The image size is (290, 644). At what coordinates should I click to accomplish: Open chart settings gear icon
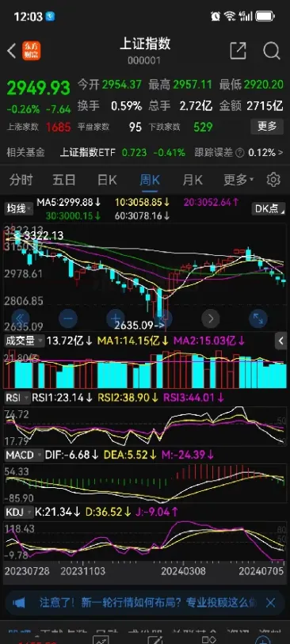(273, 180)
